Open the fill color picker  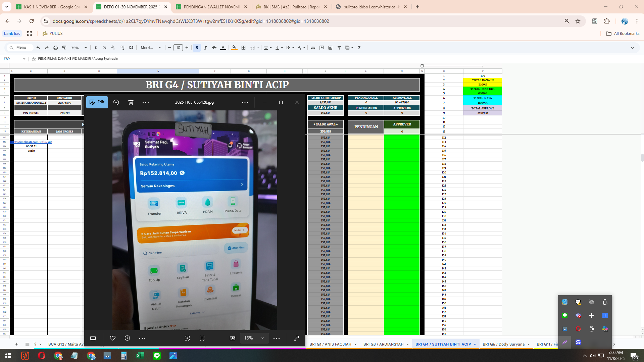click(234, 48)
